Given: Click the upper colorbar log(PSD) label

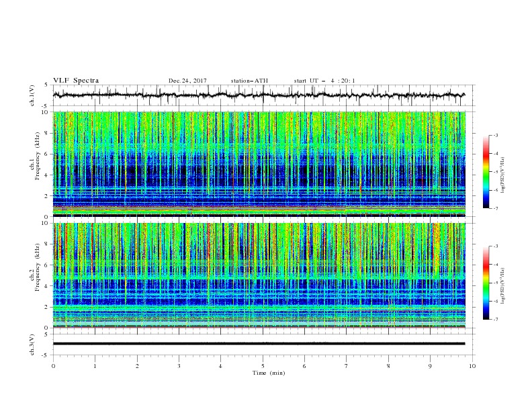Looking at the screenshot, I should tap(504, 175).
